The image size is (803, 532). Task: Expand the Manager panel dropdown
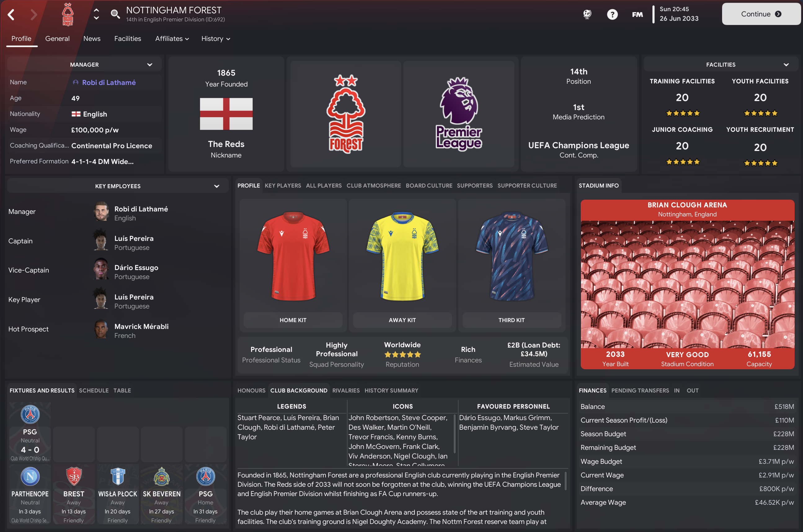[x=150, y=64]
